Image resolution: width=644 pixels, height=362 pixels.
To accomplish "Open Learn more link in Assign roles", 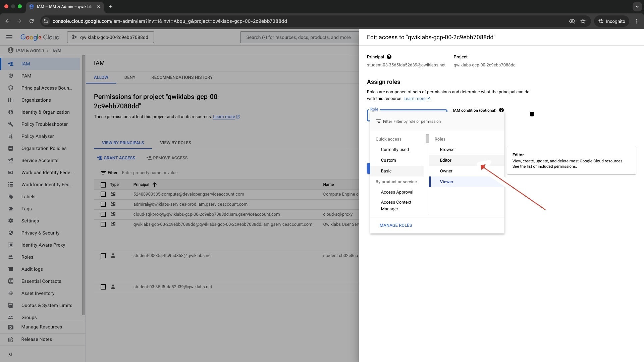I will pos(417,99).
